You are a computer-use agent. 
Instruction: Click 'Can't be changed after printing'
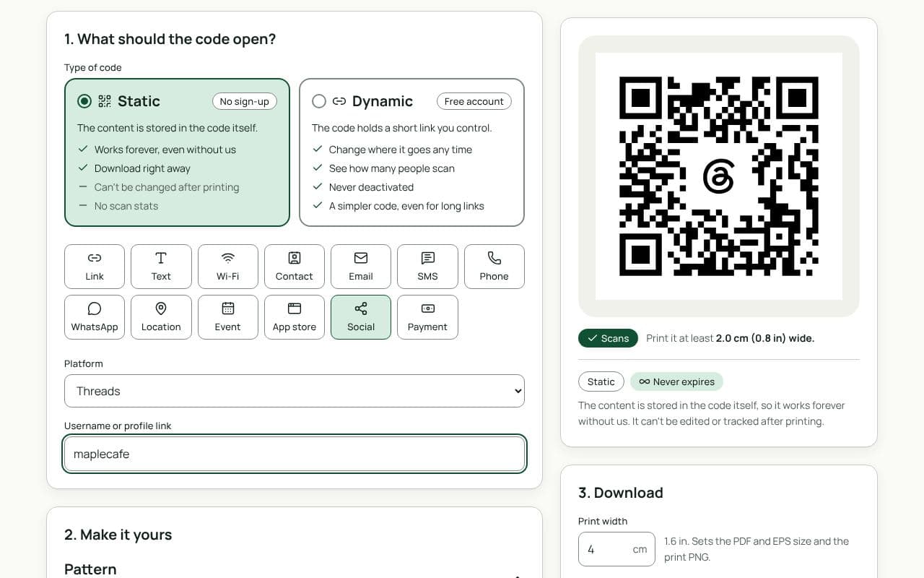coord(167,187)
